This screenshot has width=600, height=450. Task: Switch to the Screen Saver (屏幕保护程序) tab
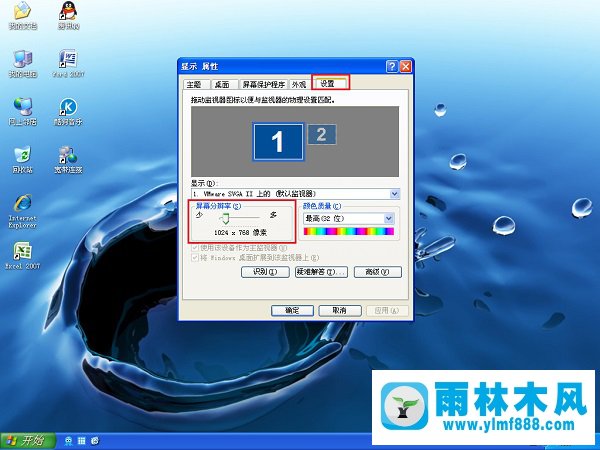pos(264,85)
